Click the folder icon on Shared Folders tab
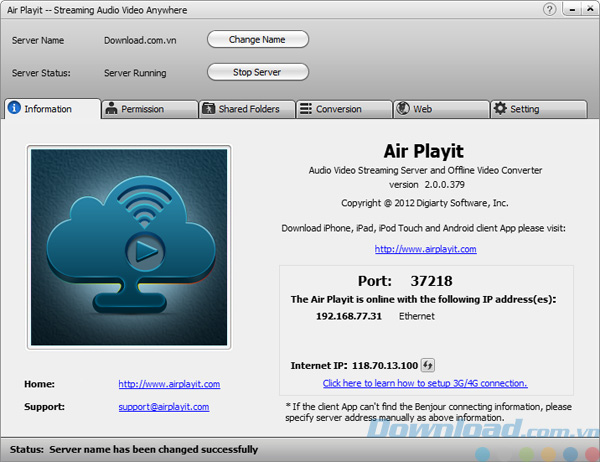 tap(208, 109)
